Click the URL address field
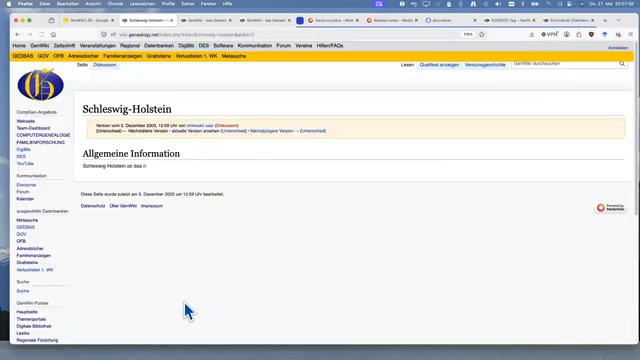 click(286, 35)
